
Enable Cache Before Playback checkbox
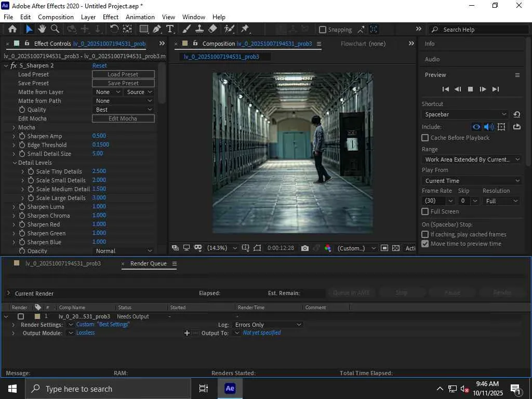pyautogui.click(x=425, y=138)
